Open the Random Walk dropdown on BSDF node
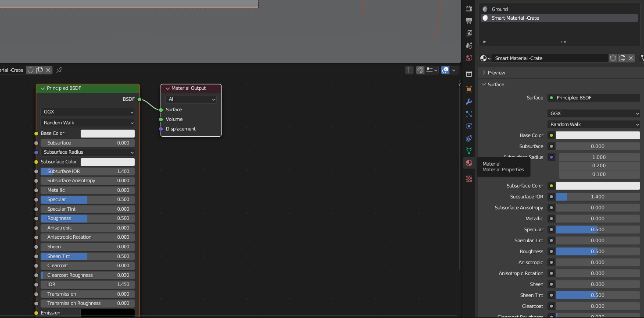644x318 pixels. coord(88,123)
